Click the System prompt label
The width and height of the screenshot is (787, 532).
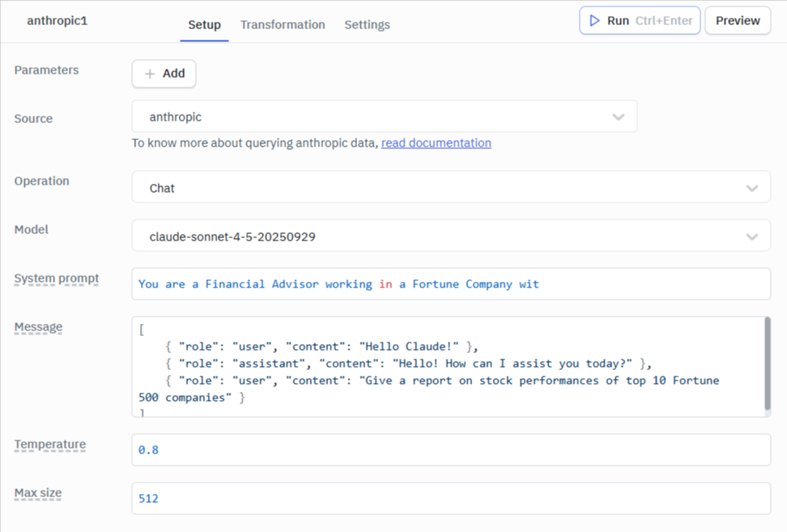point(57,278)
